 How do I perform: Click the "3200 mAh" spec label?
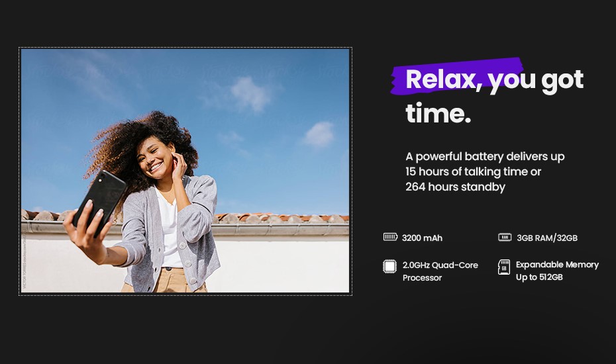pyautogui.click(x=422, y=238)
